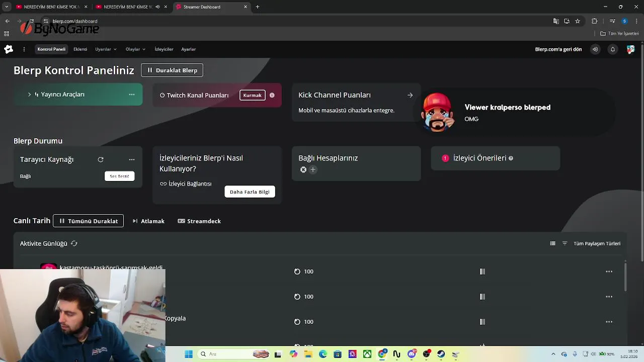Image resolution: width=644 pixels, height=362 pixels.
Task: Click the bookmark star in address bar
Action: 578,21
